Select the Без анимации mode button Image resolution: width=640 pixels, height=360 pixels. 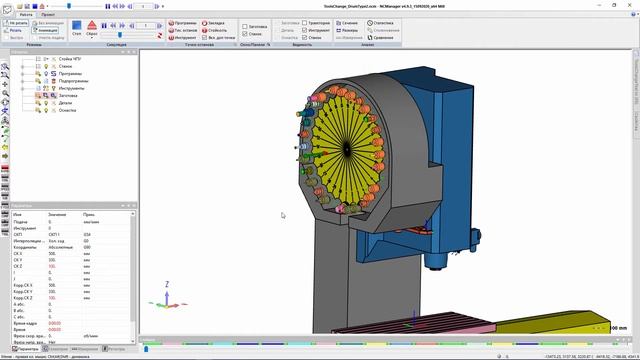(x=48, y=23)
